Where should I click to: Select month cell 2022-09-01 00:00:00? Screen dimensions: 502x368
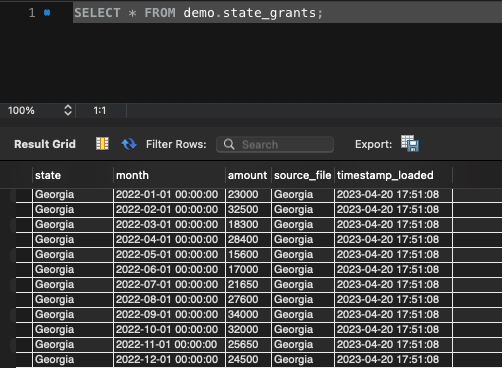169,315
